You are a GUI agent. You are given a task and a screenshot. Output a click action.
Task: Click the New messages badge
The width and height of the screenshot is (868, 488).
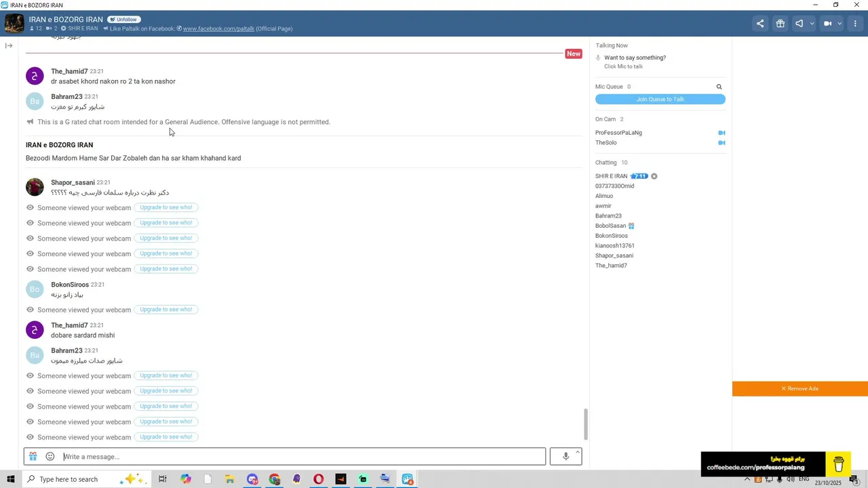[574, 54]
